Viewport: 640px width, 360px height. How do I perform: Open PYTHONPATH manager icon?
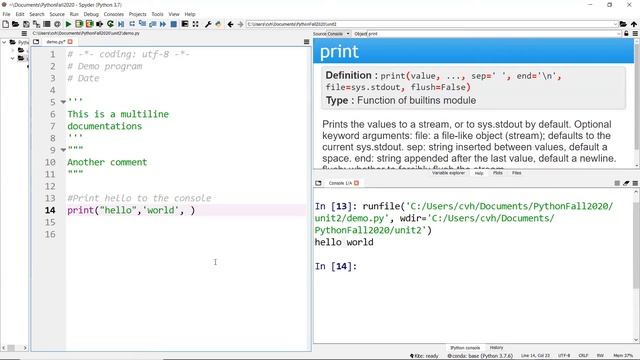point(218,24)
